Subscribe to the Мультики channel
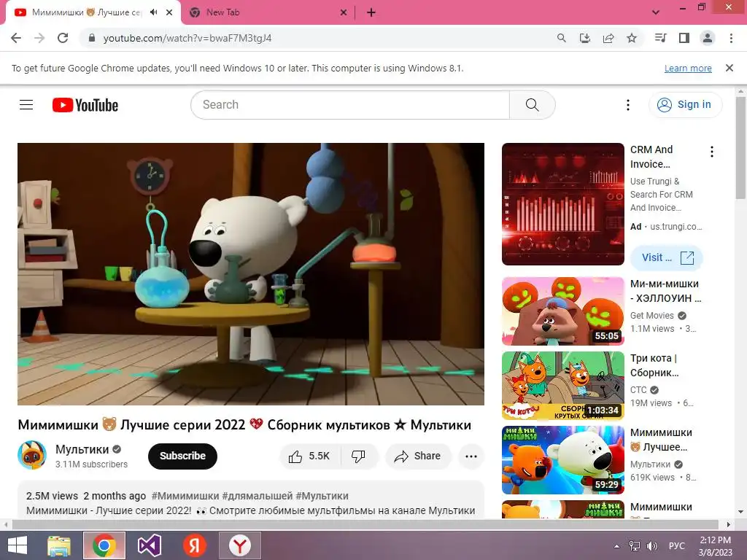This screenshot has width=747, height=560. tap(182, 456)
